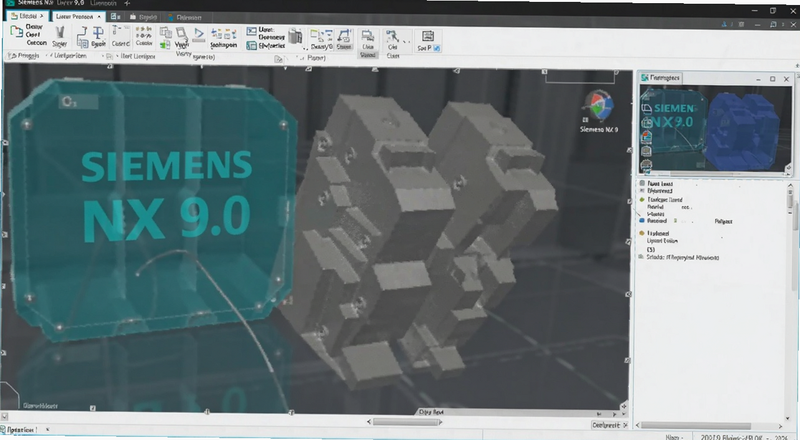The image size is (800, 440).
Task: Maximize the side panel with its square button
Action: coord(772,79)
